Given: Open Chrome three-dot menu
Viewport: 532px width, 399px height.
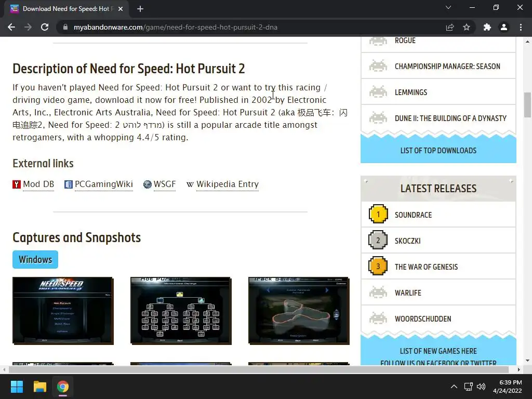Looking at the screenshot, I should coord(521,27).
